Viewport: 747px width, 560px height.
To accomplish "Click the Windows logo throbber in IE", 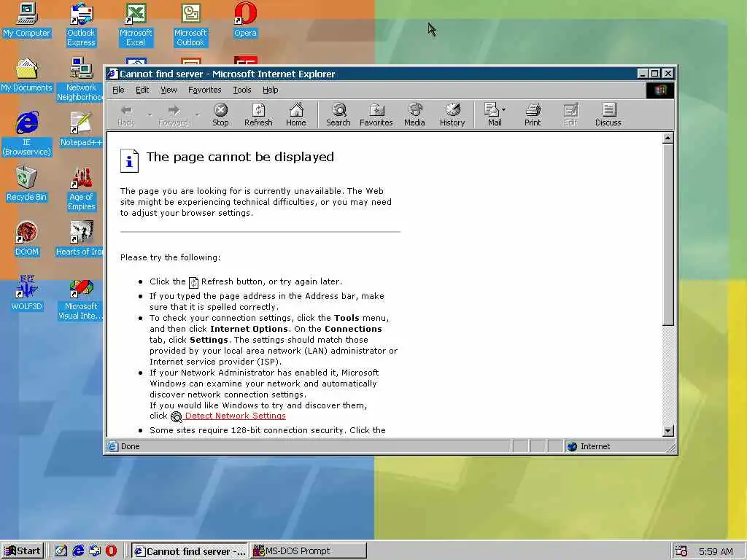I will tap(660, 90).
